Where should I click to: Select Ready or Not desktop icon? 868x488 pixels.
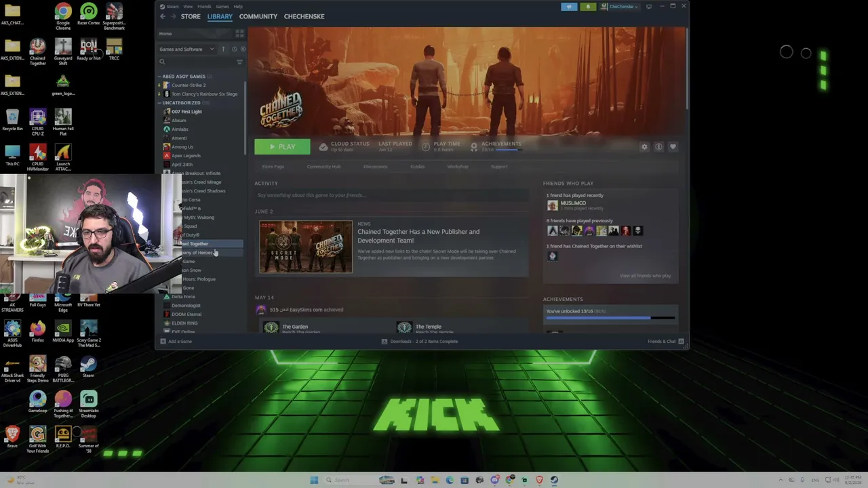coord(88,49)
